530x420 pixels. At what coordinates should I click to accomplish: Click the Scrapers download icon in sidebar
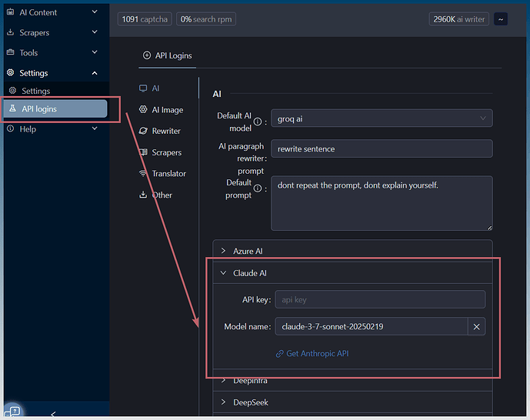click(11, 32)
